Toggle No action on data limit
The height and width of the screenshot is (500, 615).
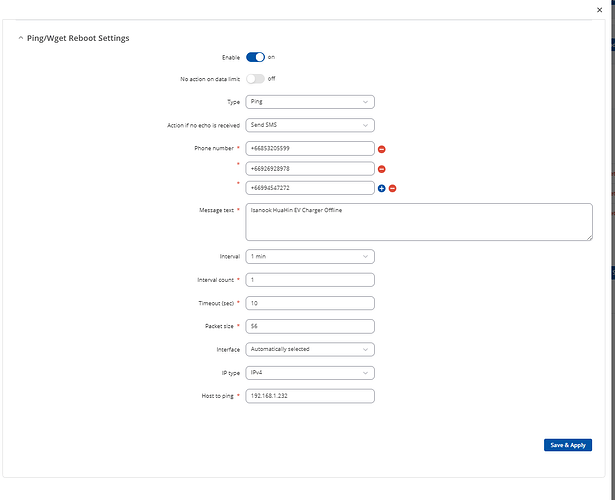click(255, 79)
